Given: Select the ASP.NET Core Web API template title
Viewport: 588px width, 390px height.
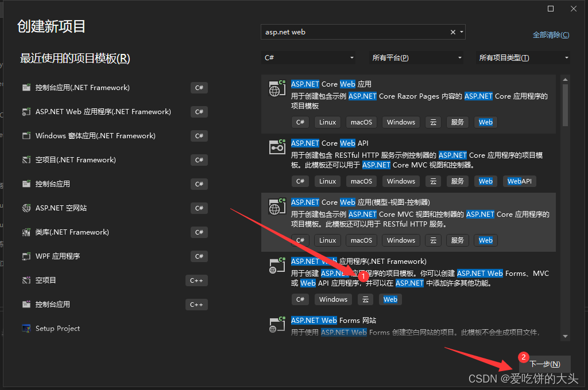Looking at the screenshot, I should 330,143.
